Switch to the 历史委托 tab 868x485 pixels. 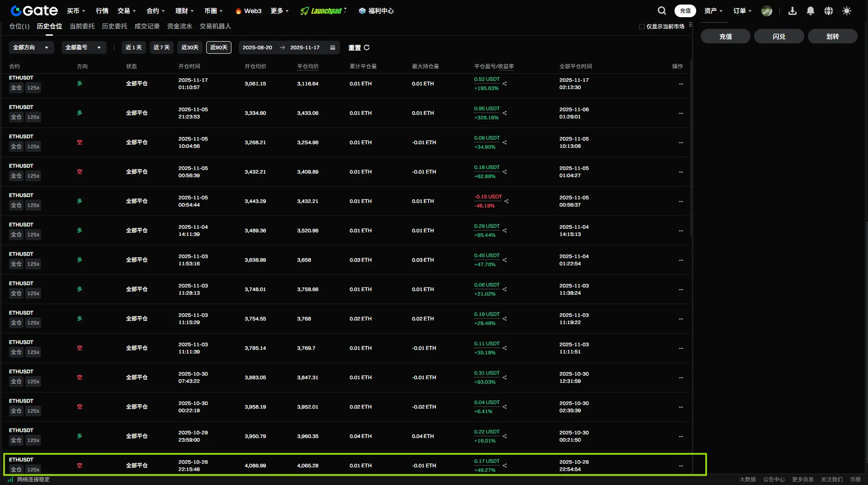114,26
